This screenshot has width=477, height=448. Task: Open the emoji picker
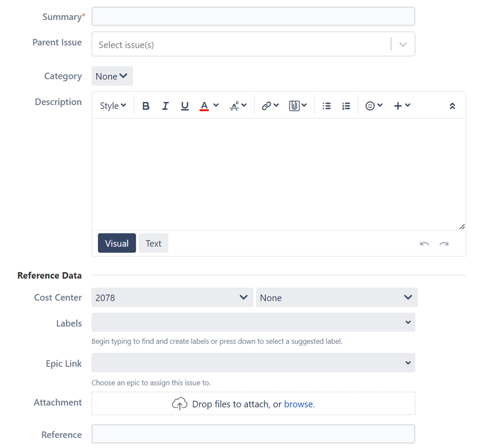click(x=374, y=106)
